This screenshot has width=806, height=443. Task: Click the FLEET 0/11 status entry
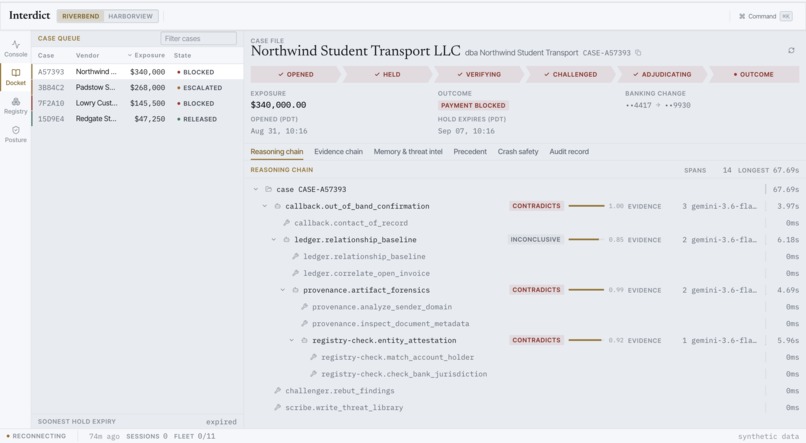coord(194,436)
